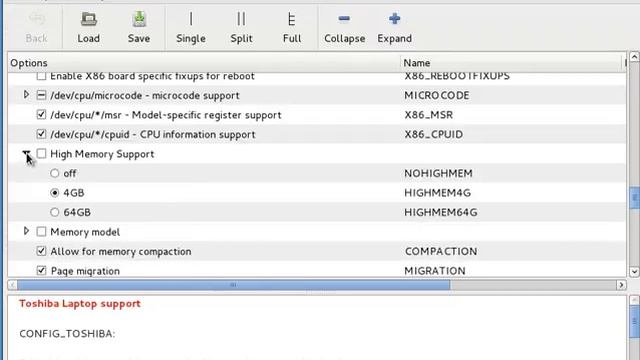Expand the Memory model tree node

26,231
